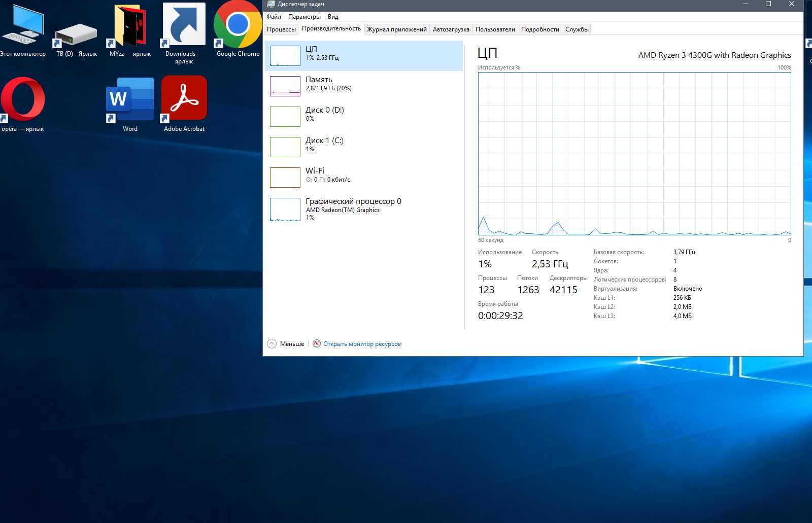Switch to the 'Журнал приложений' tab
Image resolution: width=812 pixels, height=523 pixels.
[397, 29]
